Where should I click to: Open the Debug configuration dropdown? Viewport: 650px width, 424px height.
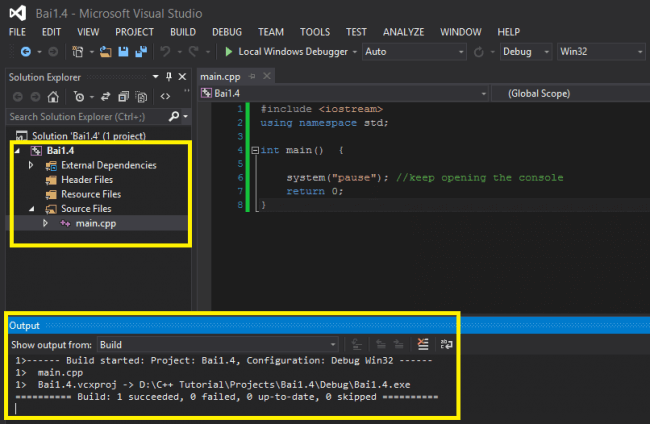[526, 52]
